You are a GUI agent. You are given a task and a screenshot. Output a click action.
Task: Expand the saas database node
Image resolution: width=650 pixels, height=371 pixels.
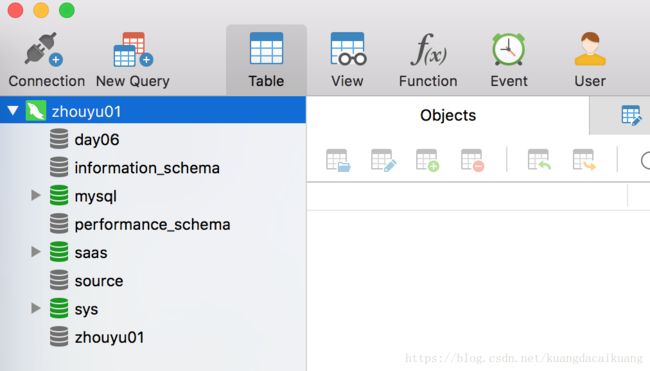coord(36,252)
